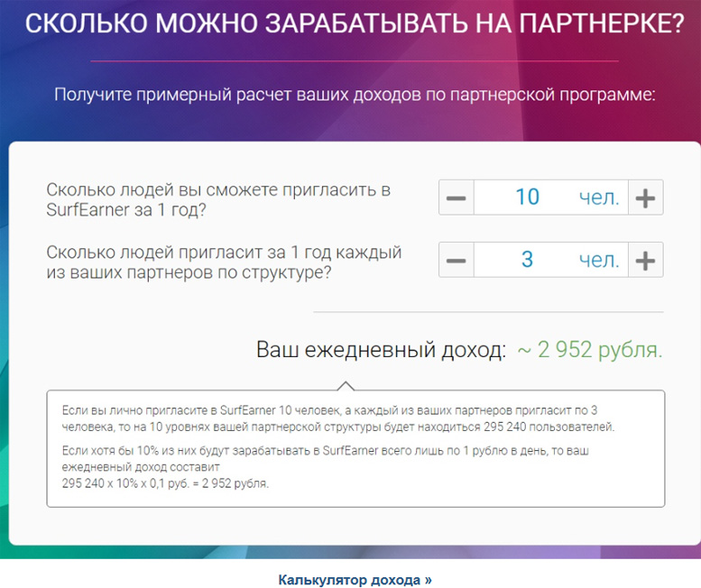The height and width of the screenshot is (588, 701).
Task: Increase number each partner invites
Action: pyautogui.click(x=646, y=260)
